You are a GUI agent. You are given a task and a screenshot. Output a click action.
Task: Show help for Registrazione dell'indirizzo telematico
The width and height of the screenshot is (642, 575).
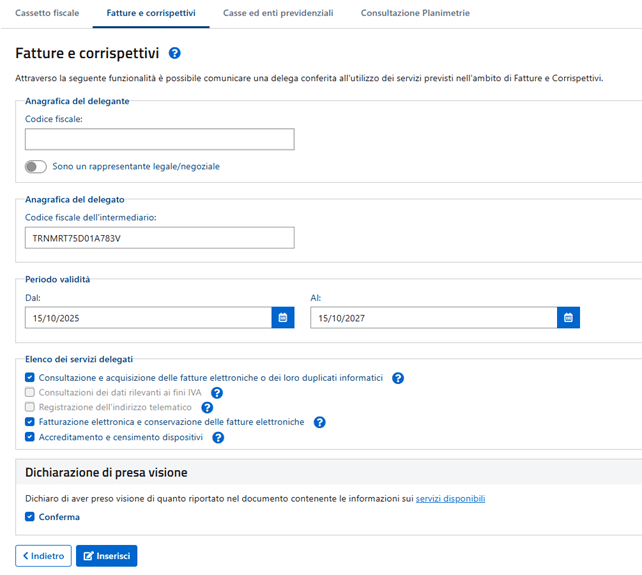click(x=208, y=408)
